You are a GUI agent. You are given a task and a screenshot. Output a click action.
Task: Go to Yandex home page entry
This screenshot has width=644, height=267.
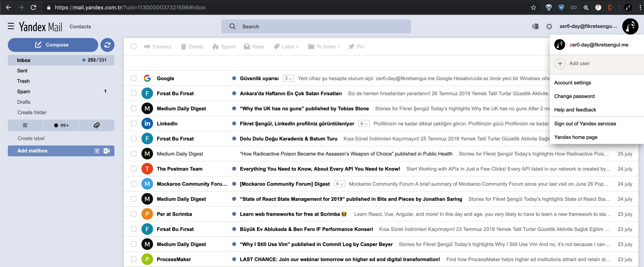pyautogui.click(x=576, y=137)
